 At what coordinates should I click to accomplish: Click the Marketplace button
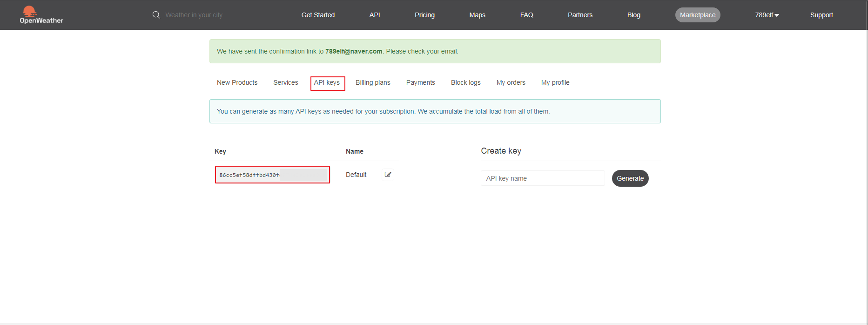point(698,15)
